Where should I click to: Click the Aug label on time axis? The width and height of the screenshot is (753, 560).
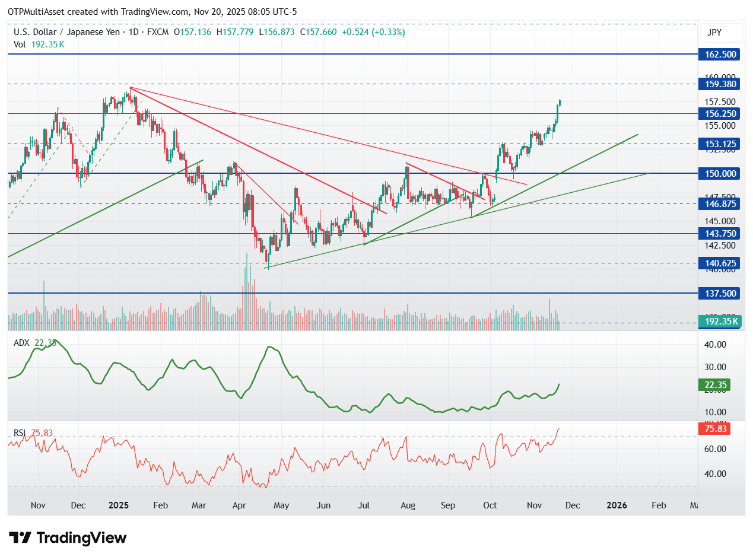(407, 505)
